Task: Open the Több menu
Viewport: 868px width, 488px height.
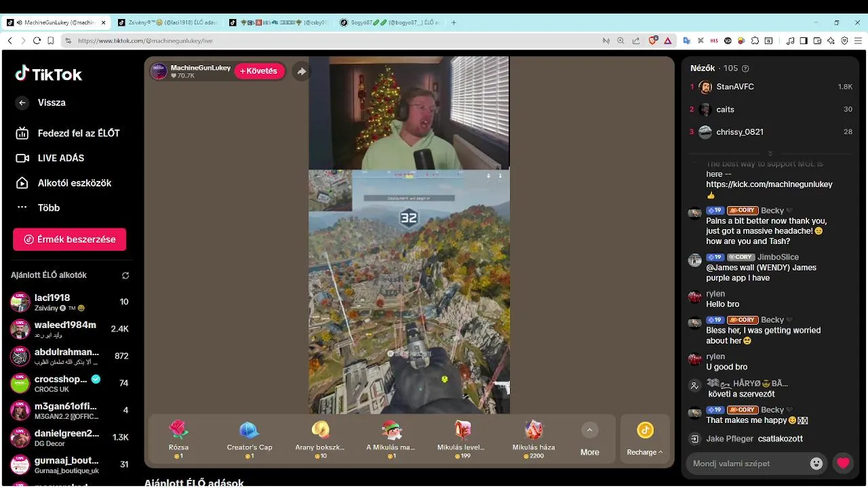Action: (x=38, y=207)
